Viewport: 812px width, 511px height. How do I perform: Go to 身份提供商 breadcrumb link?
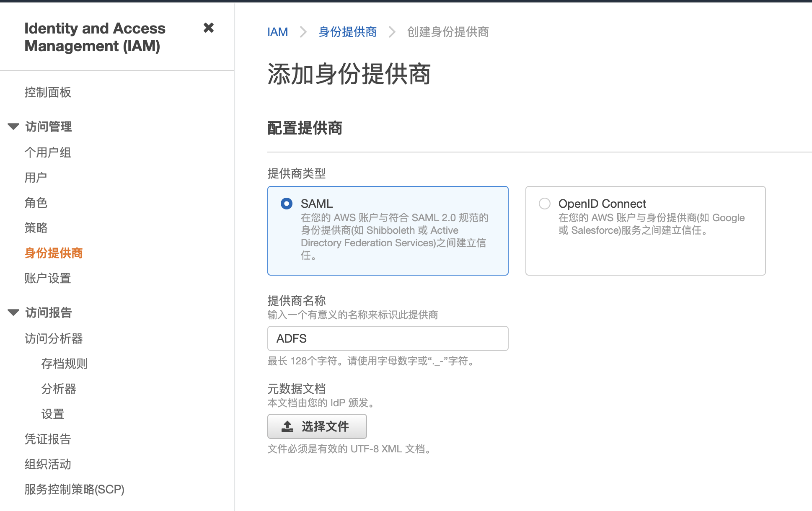(x=347, y=32)
